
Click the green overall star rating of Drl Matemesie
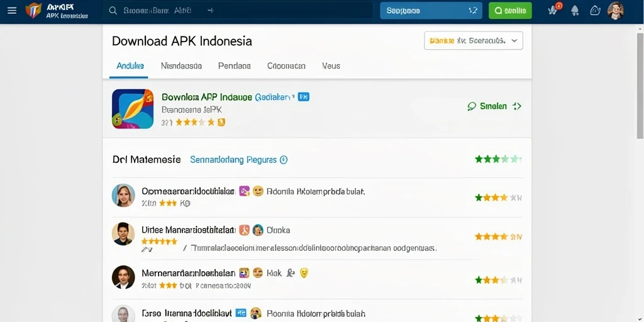(x=498, y=159)
